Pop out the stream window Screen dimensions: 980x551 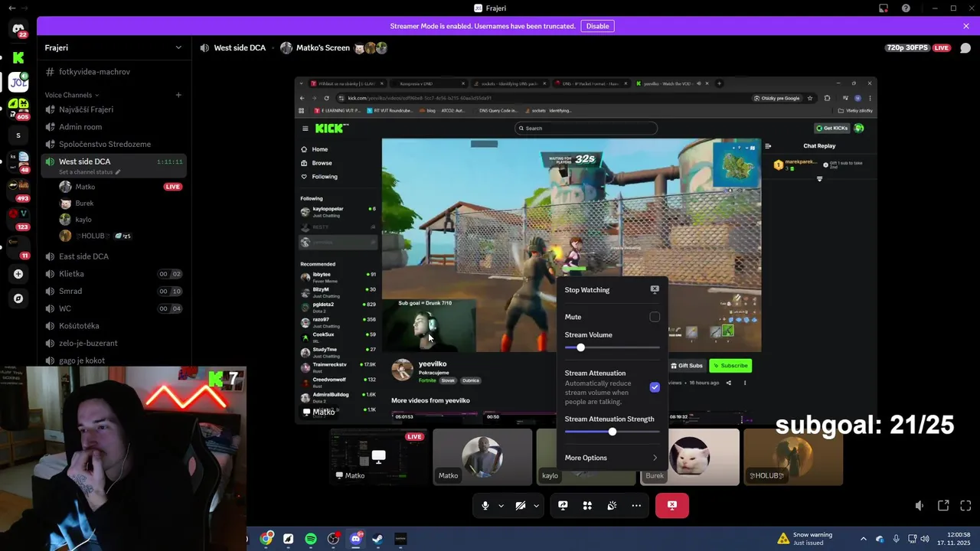tap(943, 506)
